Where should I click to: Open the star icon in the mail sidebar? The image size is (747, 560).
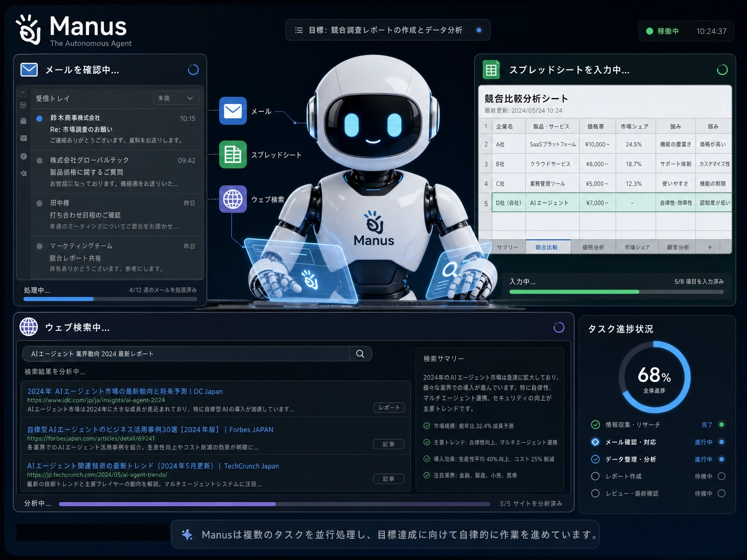(x=23, y=173)
